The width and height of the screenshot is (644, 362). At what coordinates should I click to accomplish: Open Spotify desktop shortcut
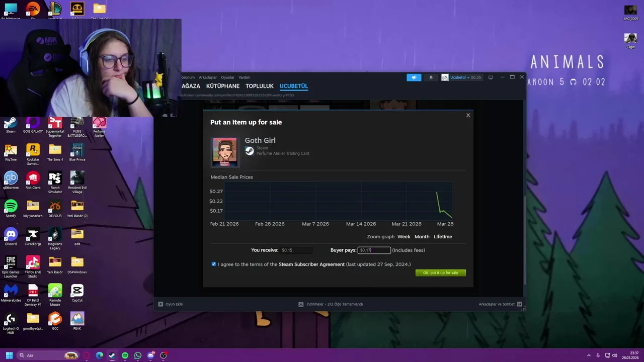pos(11,209)
